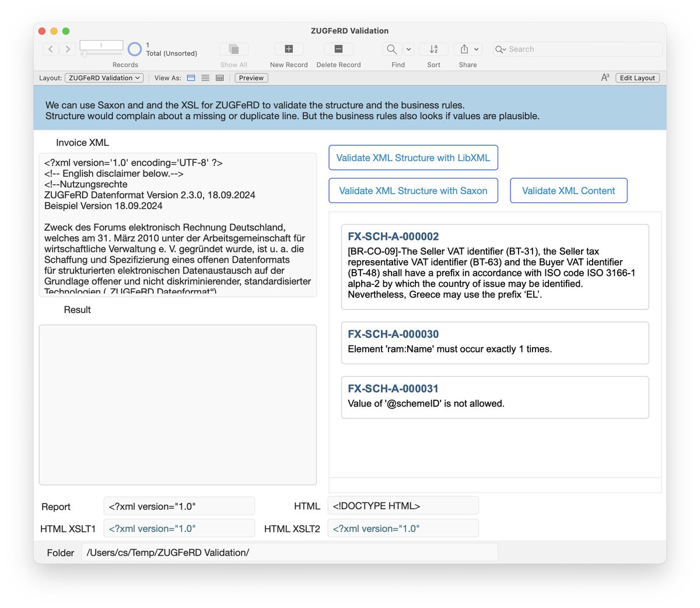Go to previous record arrow
The height and width of the screenshot is (608, 700).
click(x=51, y=49)
